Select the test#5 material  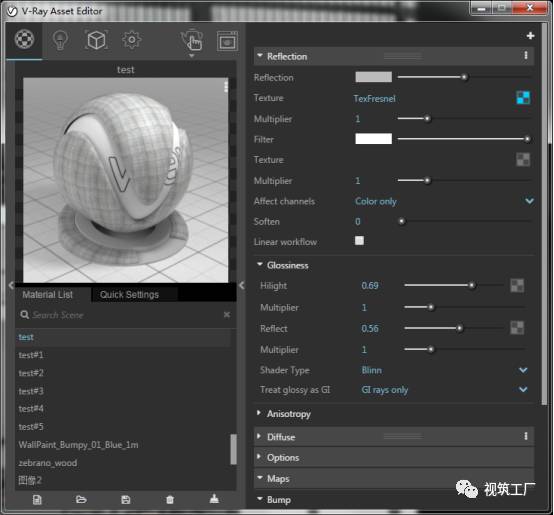click(123, 427)
